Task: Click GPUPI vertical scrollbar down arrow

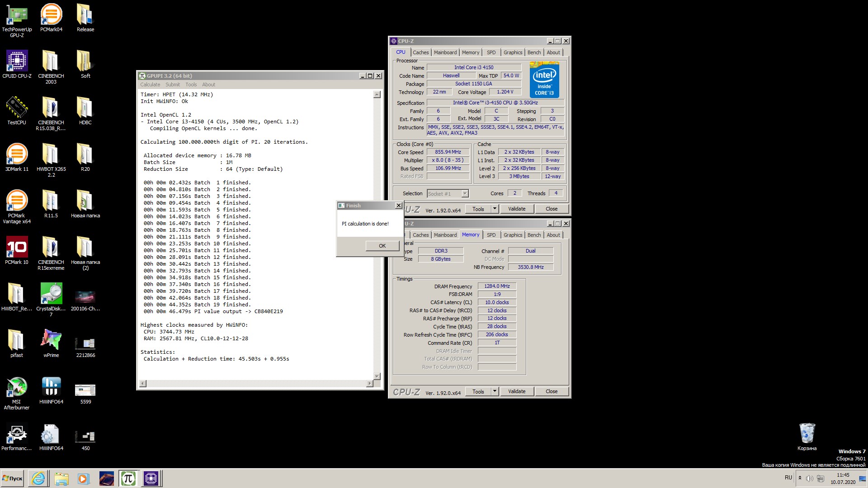Action: [x=377, y=376]
